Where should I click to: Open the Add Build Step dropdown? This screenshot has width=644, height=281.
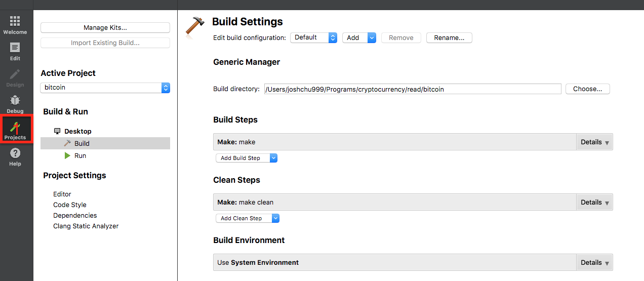click(247, 158)
